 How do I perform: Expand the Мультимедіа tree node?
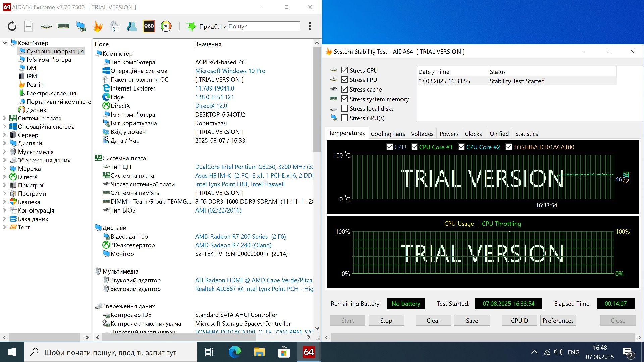click(5, 152)
